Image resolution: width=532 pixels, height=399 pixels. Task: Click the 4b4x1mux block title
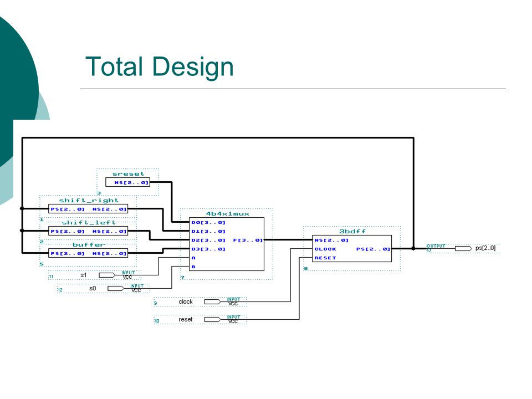click(228, 214)
